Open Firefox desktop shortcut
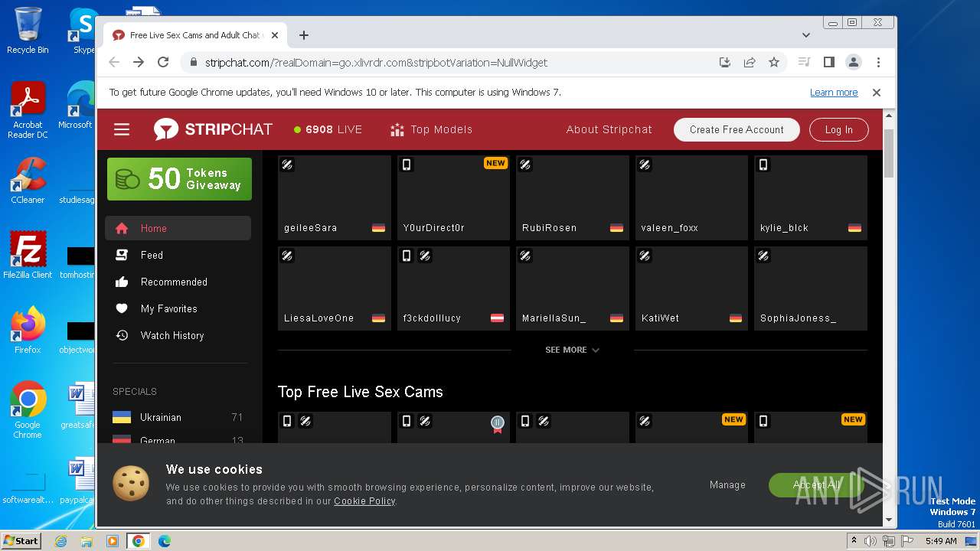Viewport: 980px width, 551px height. (x=28, y=331)
